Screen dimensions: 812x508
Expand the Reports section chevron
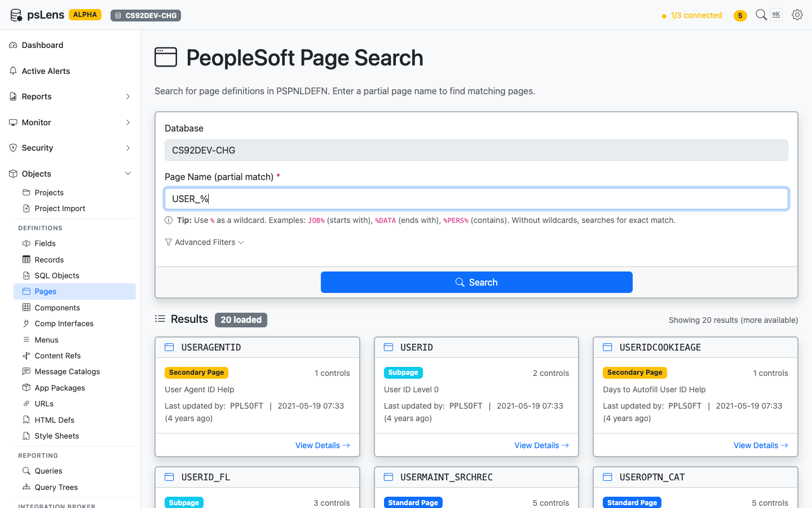click(128, 97)
